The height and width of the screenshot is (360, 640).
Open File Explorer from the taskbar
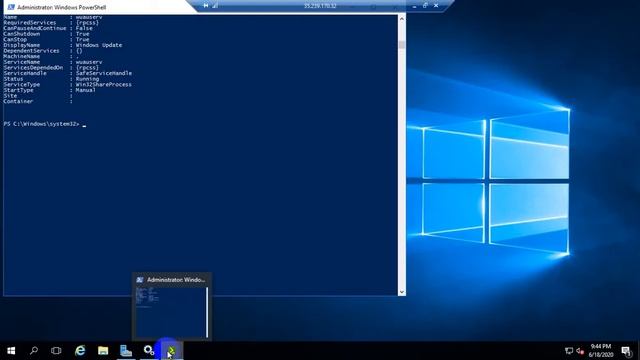103,351
